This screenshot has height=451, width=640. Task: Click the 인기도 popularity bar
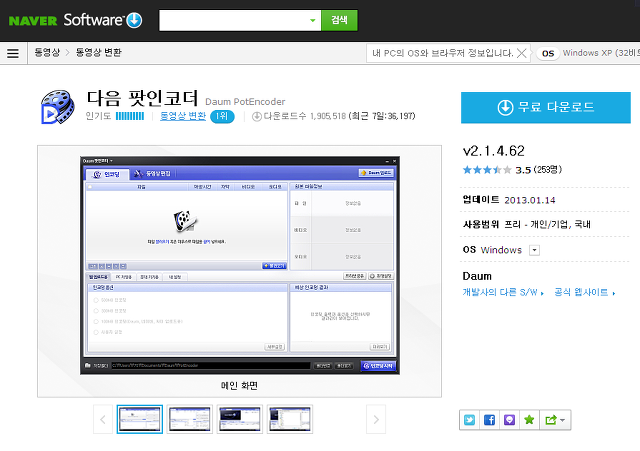point(130,116)
